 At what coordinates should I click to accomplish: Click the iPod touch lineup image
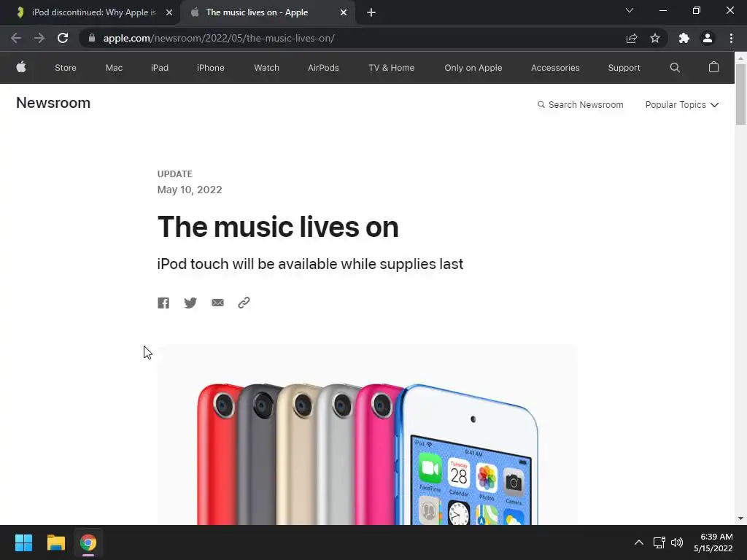[367, 435]
